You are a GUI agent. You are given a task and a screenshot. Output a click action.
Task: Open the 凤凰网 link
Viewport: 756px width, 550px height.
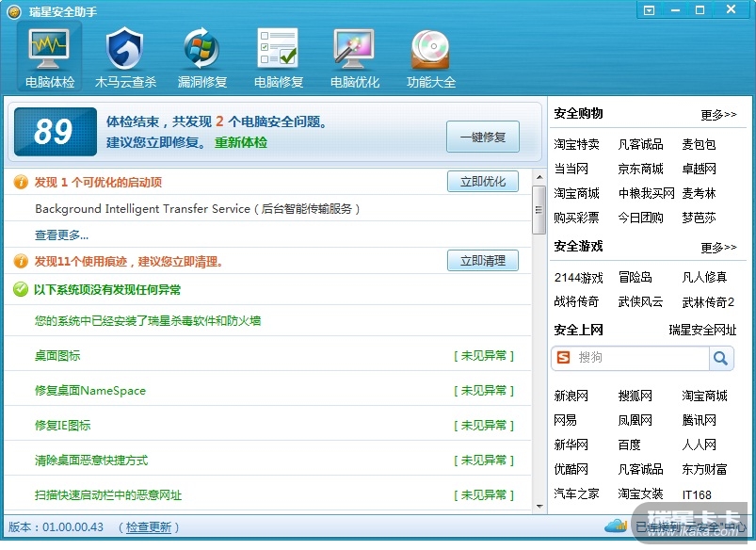pyautogui.click(x=635, y=420)
